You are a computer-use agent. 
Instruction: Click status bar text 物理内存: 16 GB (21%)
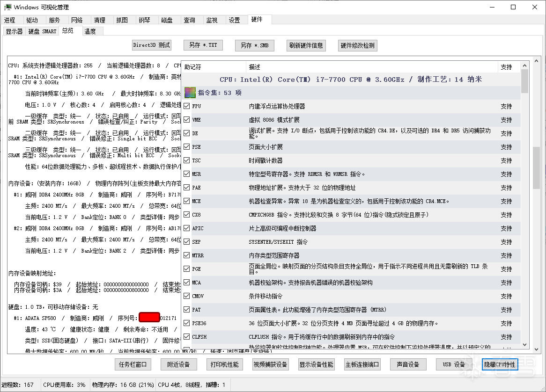click(x=123, y=385)
